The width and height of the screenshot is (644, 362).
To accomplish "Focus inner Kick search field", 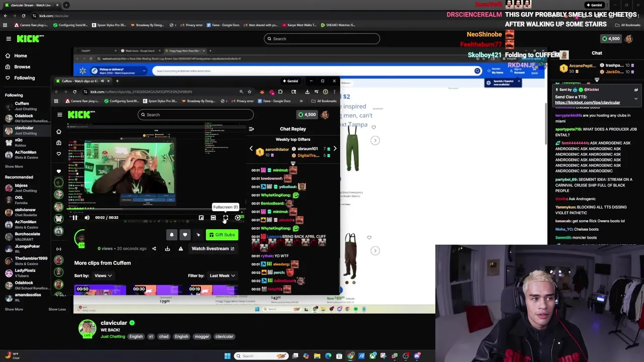I will (196, 115).
